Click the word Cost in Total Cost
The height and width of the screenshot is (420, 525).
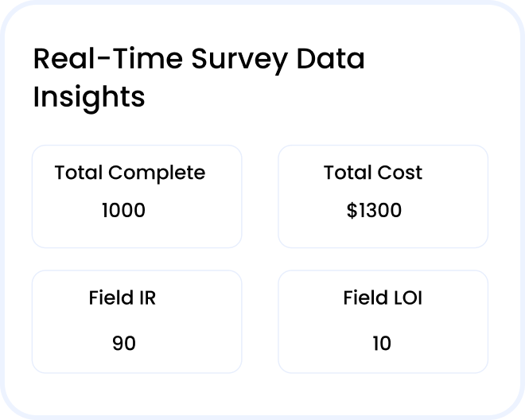pos(400,173)
